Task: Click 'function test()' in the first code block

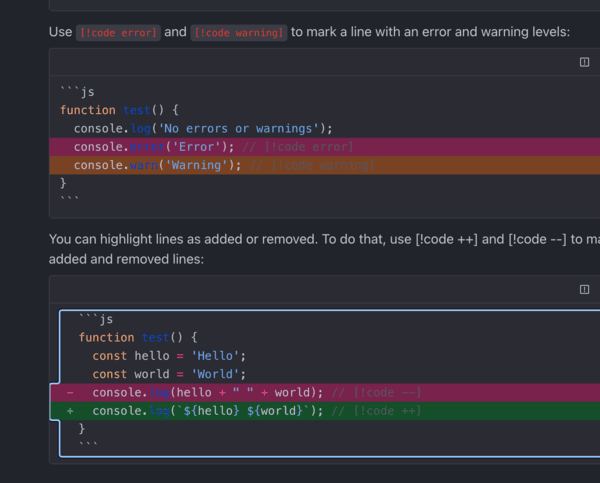Action: tap(119, 110)
